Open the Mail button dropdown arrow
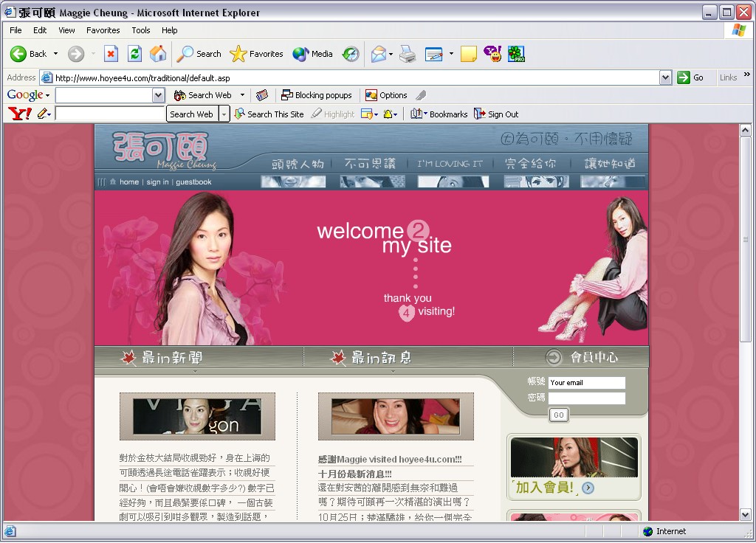Screen dimensions: 756x543 pyautogui.click(x=391, y=54)
